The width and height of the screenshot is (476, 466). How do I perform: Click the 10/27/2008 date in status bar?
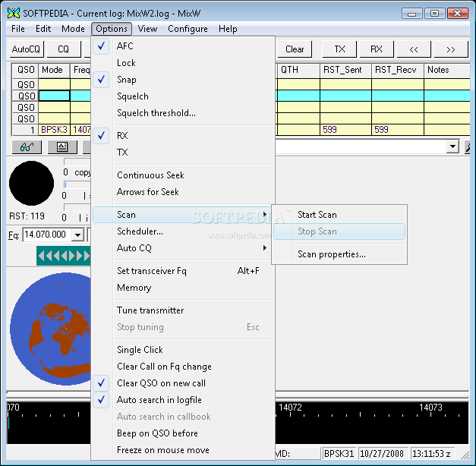pyautogui.click(x=382, y=454)
